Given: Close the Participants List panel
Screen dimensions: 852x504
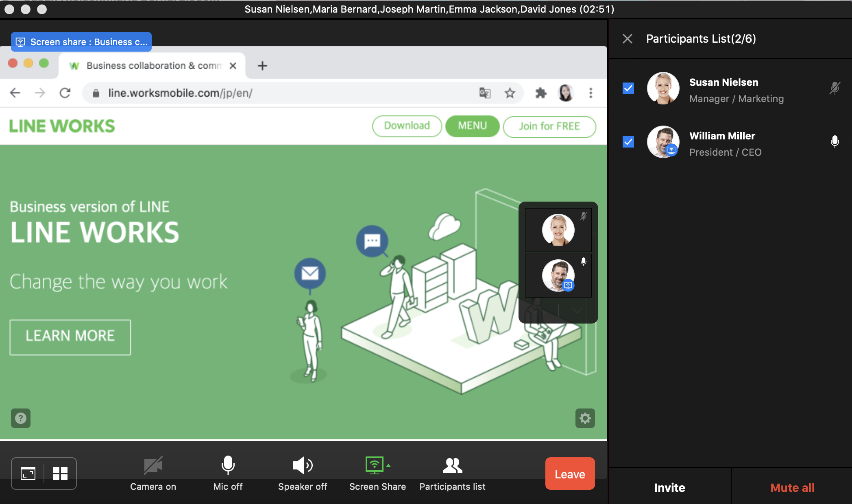Looking at the screenshot, I should (x=628, y=39).
